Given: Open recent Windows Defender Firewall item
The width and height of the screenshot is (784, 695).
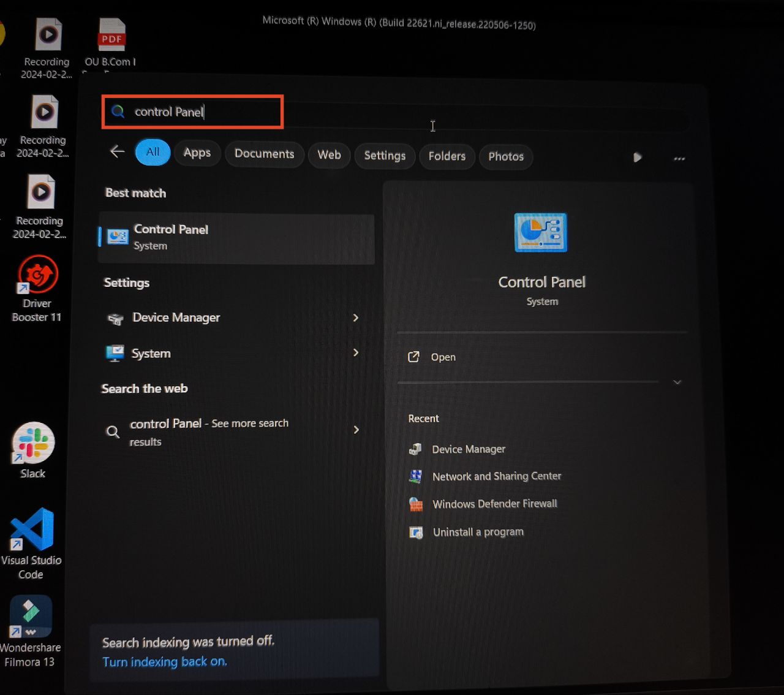Looking at the screenshot, I should (x=494, y=504).
